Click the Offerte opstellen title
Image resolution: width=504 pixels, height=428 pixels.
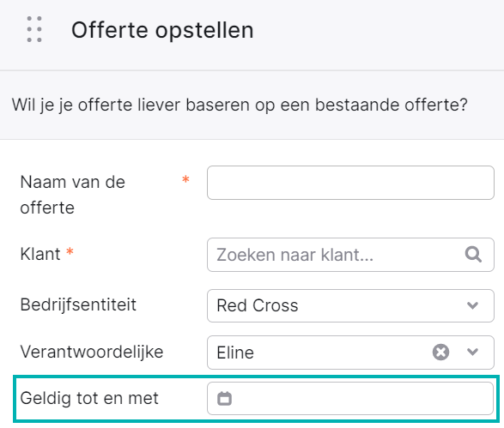(162, 30)
